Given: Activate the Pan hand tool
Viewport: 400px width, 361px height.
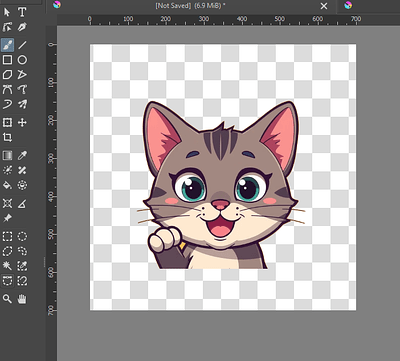Looking at the screenshot, I should pos(22,299).
